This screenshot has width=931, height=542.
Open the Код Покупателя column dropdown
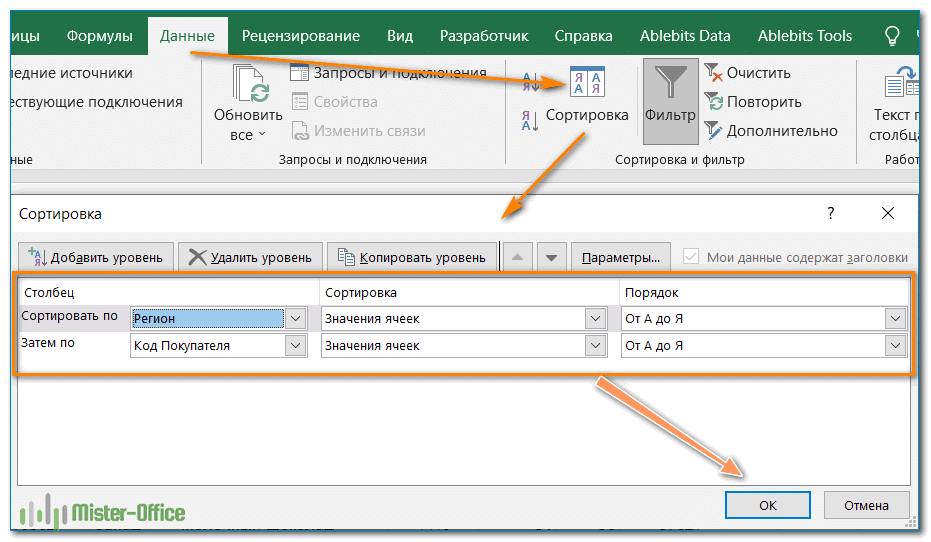(x=295, y=345)
